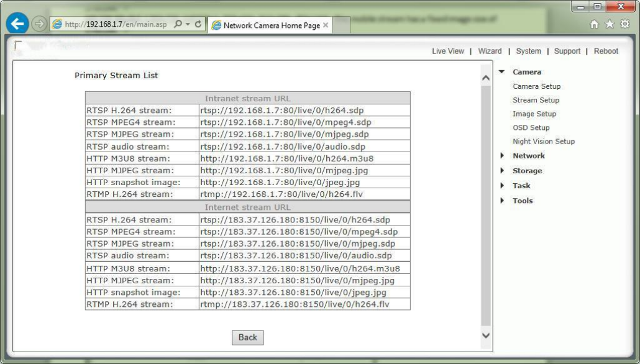Click intranet URL rtmp://192.168.1.7:80/live/0/h264.flv

click(x=281, y=194)
